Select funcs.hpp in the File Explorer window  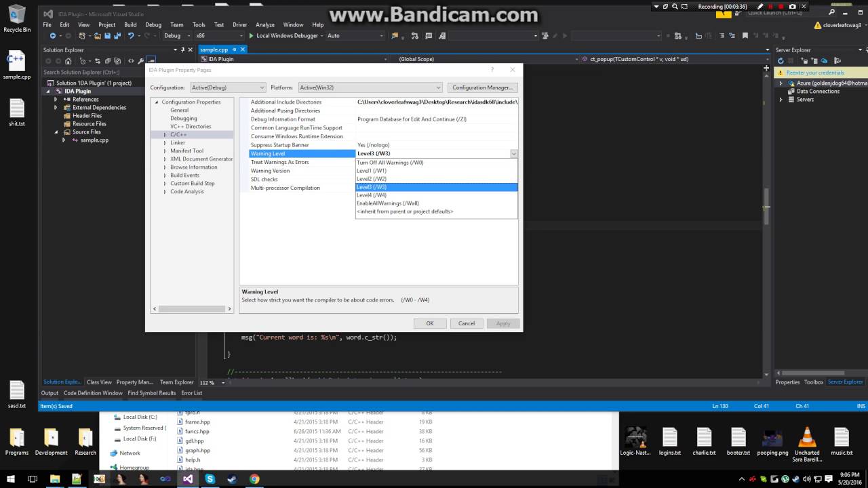point(197,432)
